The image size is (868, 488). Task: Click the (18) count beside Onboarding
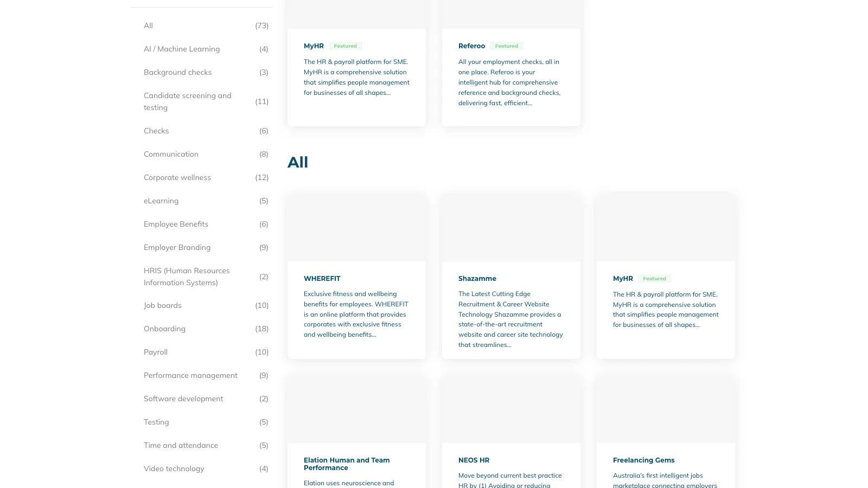point(262,329)
